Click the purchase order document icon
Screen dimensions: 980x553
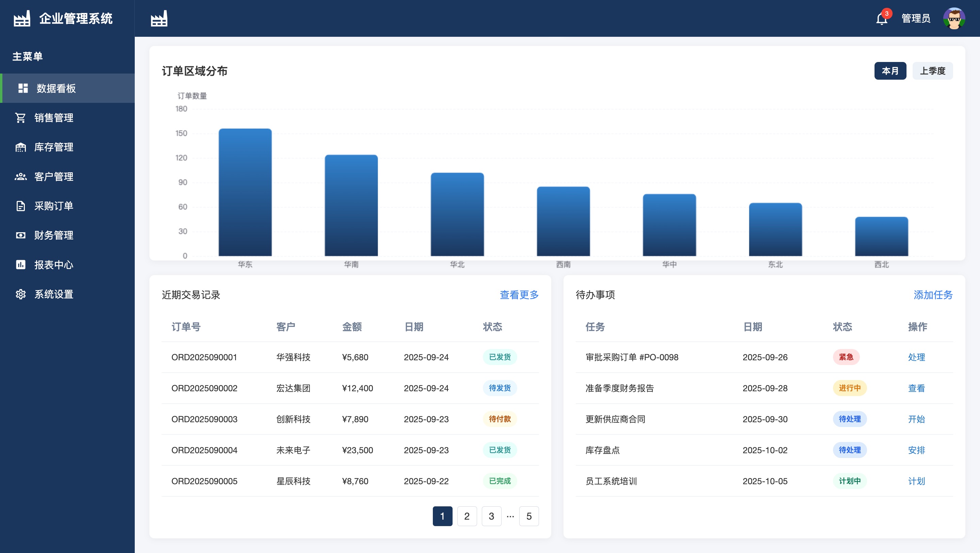20,206
